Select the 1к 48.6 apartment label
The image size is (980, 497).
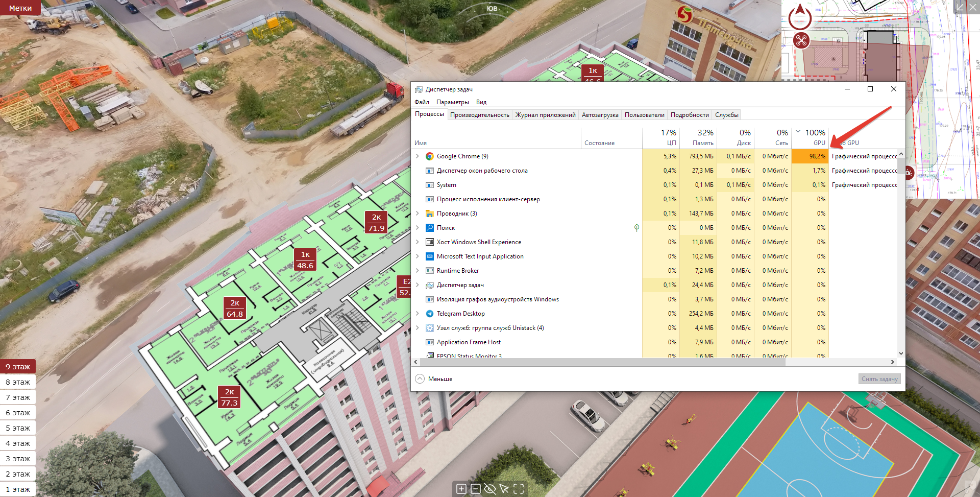coord(305,260)
